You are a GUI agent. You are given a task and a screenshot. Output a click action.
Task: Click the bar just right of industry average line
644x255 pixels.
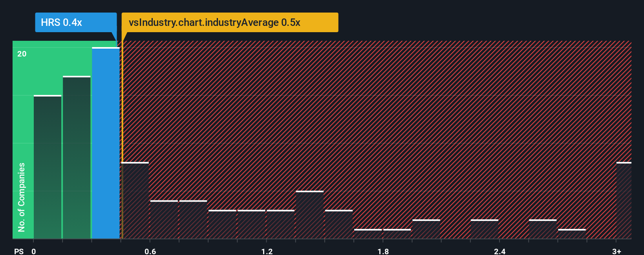pos(135,200)
